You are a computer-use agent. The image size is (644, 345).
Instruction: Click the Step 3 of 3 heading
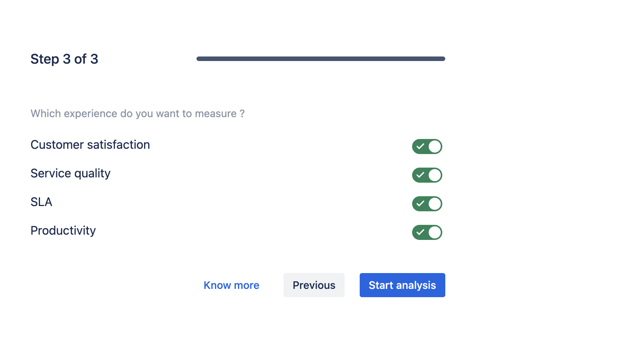pyautogui.click(x=64, y=59)
